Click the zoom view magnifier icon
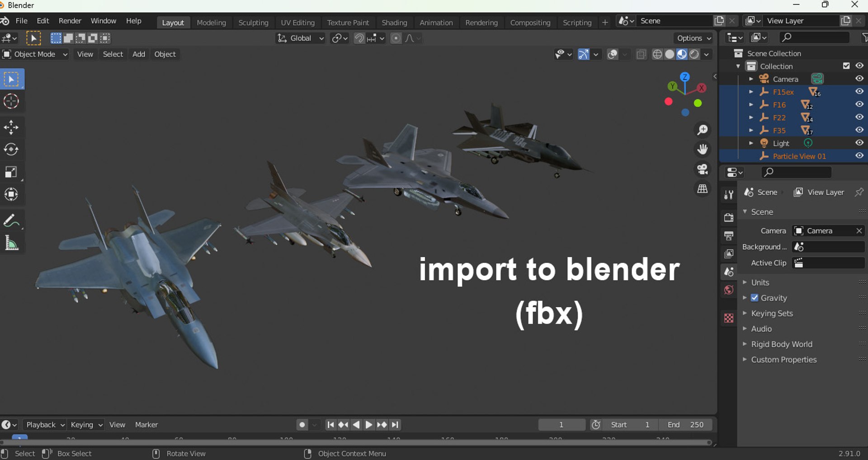This screenshot has height=460, width=868. [x=703, y=131]
